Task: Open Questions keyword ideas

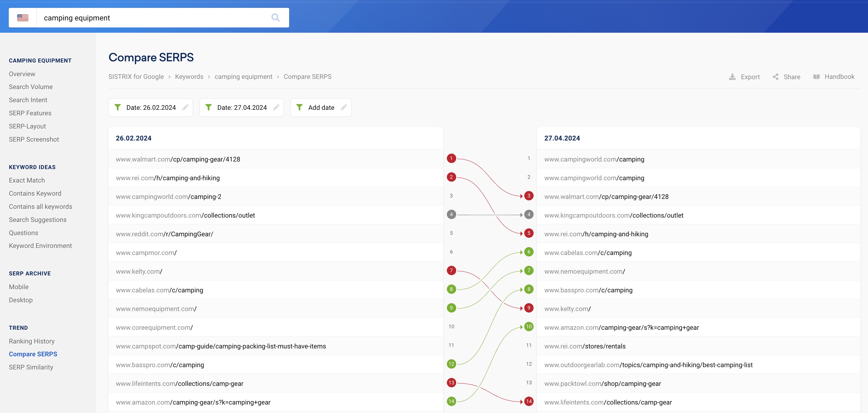Action: (23, 233)
